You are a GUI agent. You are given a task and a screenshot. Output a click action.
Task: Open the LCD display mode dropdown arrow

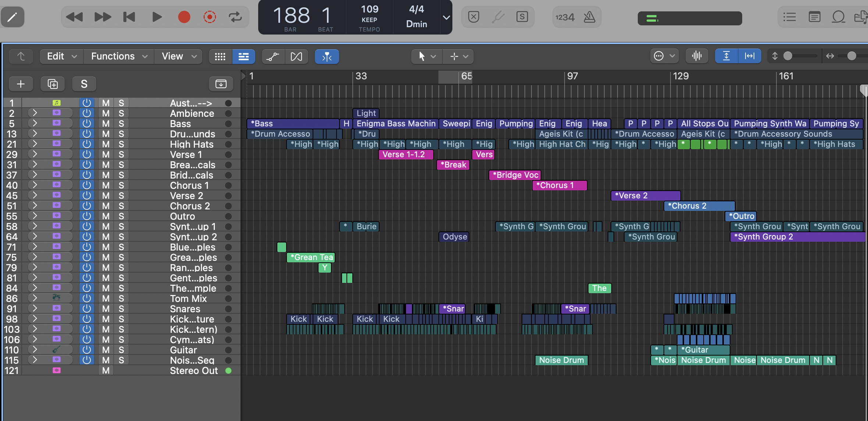point(446,17)
